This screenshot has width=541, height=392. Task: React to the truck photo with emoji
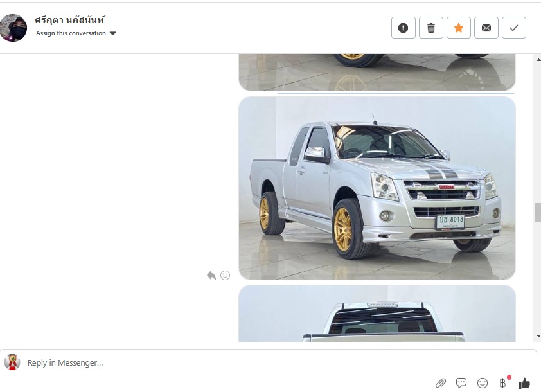click(x=225, y=275)
